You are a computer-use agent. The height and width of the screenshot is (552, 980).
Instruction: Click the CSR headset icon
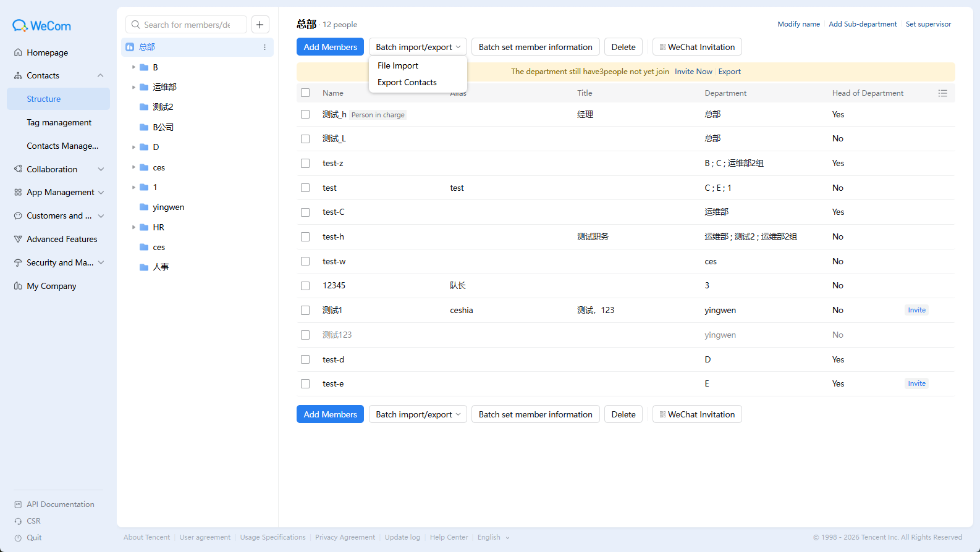(x=18, y=521)
